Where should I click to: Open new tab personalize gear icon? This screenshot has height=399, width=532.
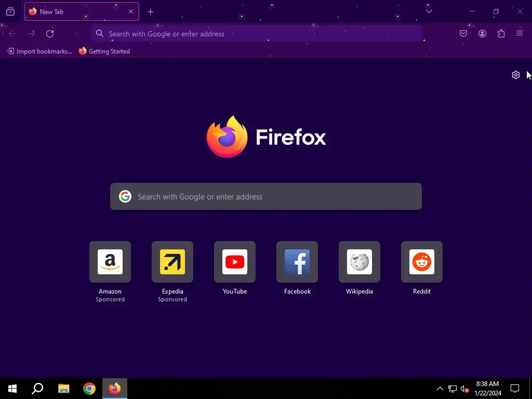pyautogui.click(x=516, y=75)
